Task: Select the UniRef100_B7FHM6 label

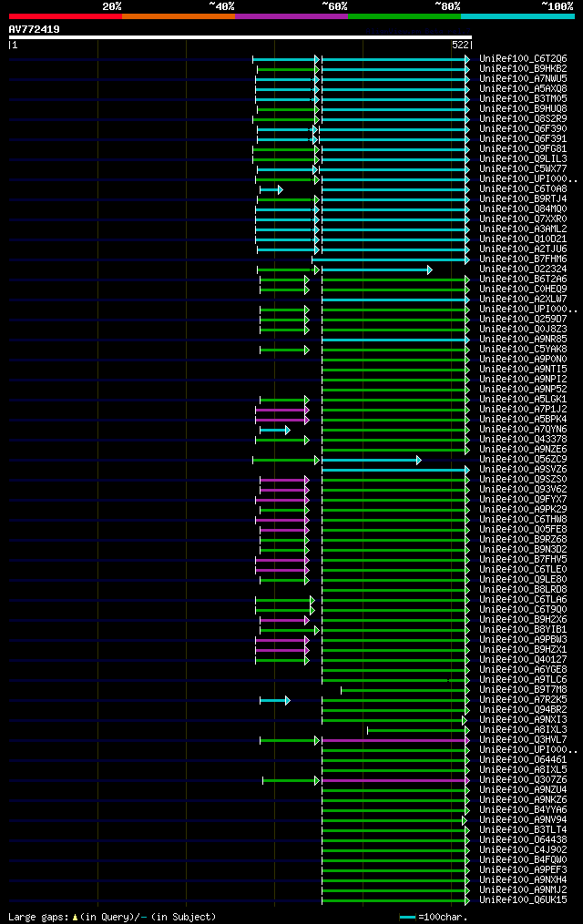Action: coord(523,259)
